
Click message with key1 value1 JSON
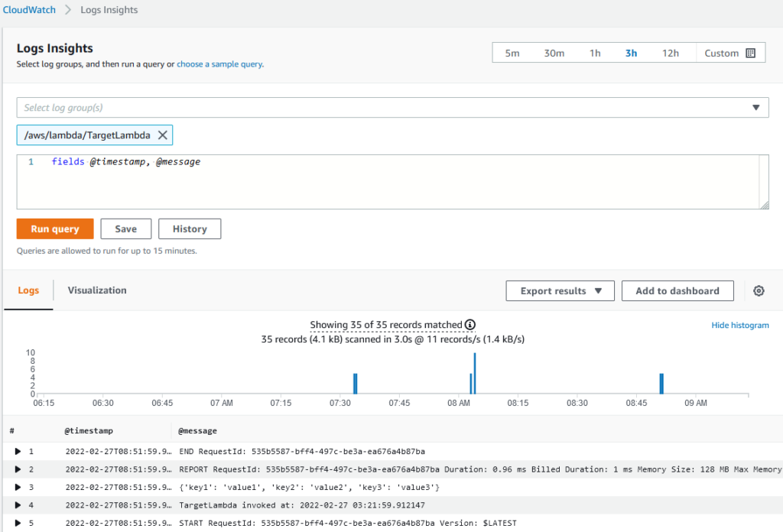[309, 487]
